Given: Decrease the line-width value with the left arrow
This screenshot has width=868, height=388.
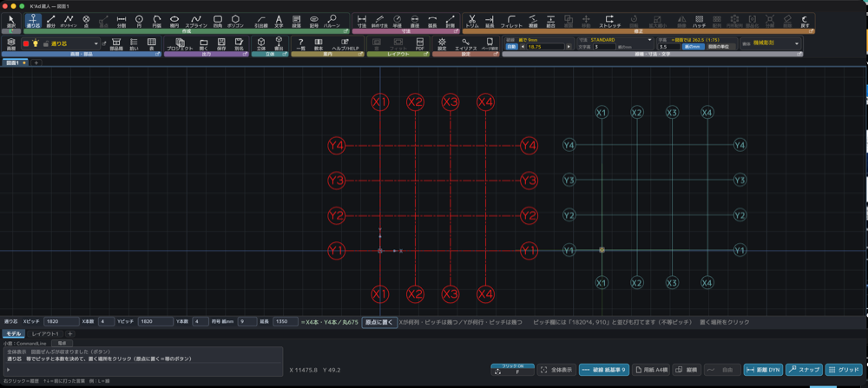Looking at the screenshot, I should (522, 47).
